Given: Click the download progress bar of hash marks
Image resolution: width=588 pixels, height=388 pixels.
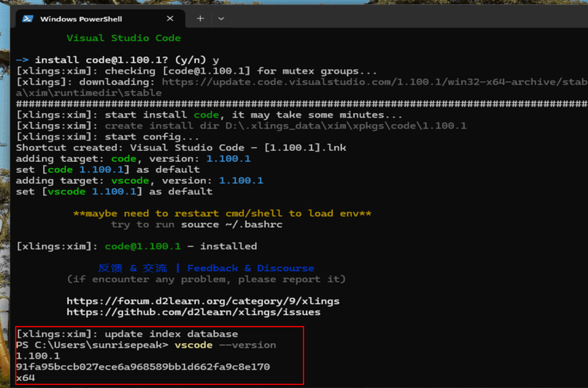Looking at the screenshot, I should click(x=302, y=104).
